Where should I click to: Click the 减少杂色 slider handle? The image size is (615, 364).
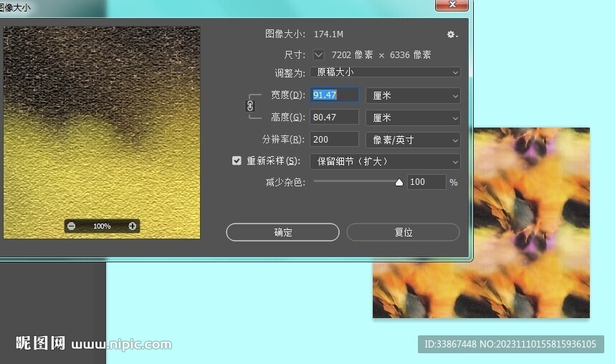pos(399,183)
